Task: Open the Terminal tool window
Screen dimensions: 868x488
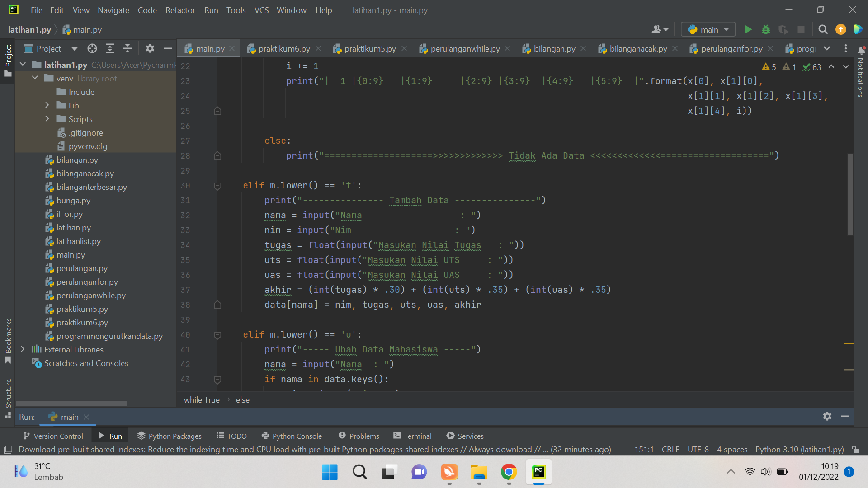Action: (412, 436)
